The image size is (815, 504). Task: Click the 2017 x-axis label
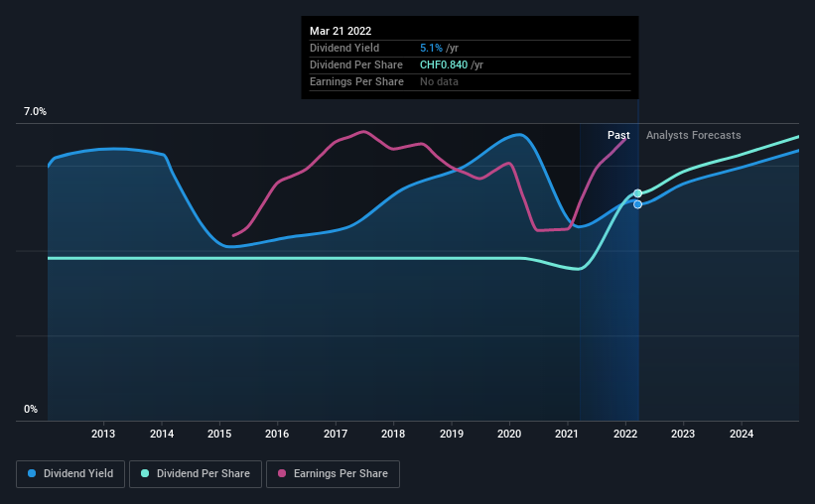pos(336,434)
